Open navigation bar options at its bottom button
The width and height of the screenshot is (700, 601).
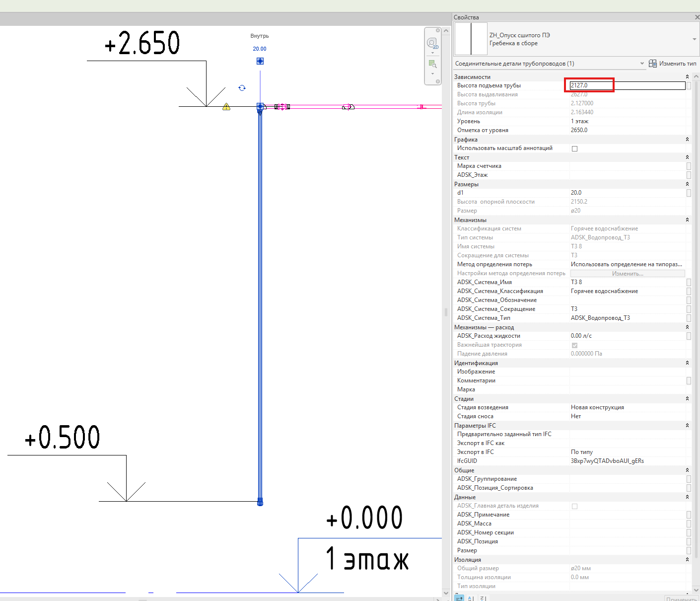coord(438,81)
